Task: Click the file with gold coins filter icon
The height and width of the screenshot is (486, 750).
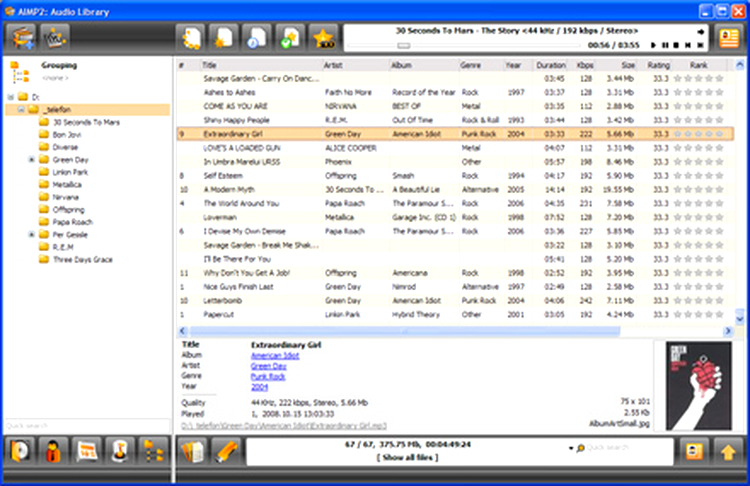Action: [190, 38]
